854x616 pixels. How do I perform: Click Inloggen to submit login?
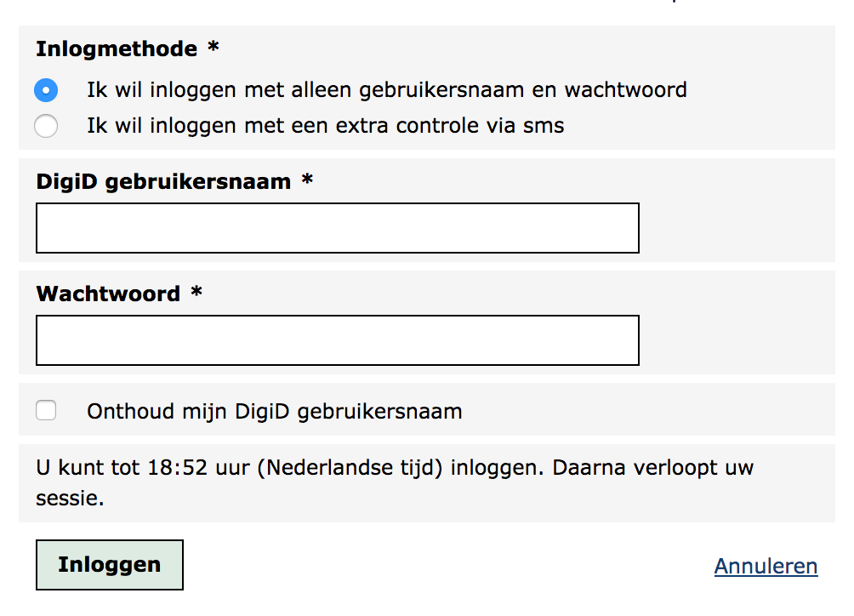click(x=109, y=564)
